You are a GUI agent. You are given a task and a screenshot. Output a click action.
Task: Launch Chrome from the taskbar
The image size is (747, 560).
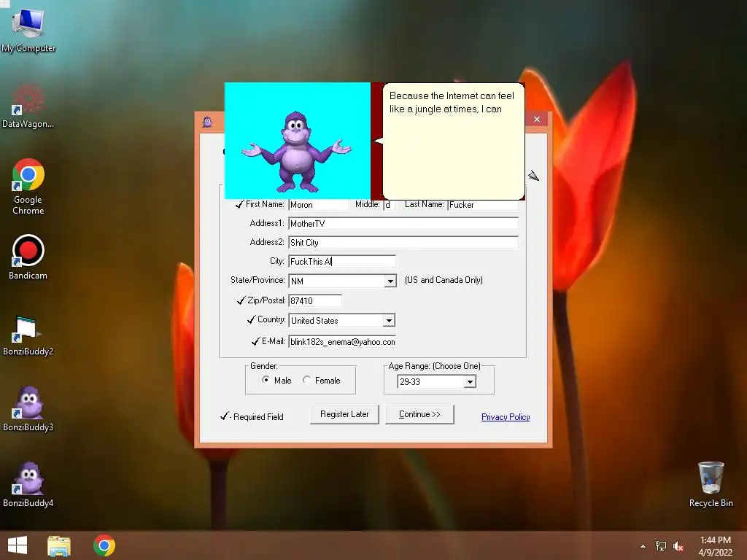click(x=104, y=545)
